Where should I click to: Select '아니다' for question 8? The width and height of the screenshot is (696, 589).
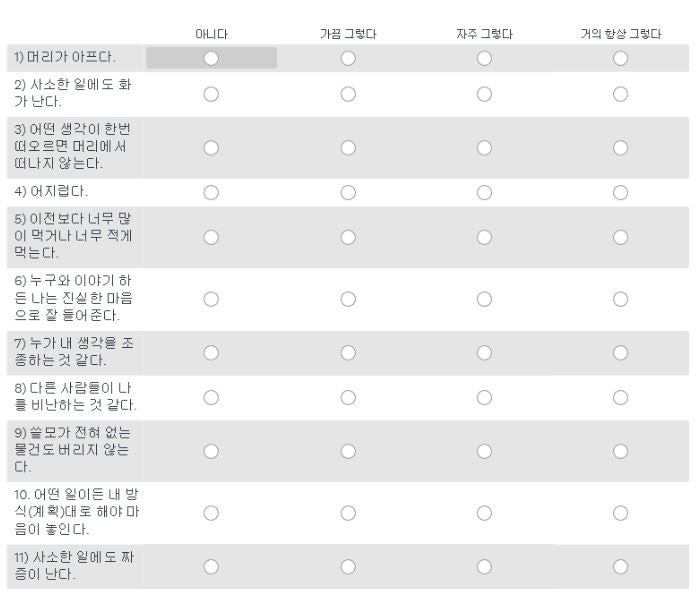pos(211,397)
